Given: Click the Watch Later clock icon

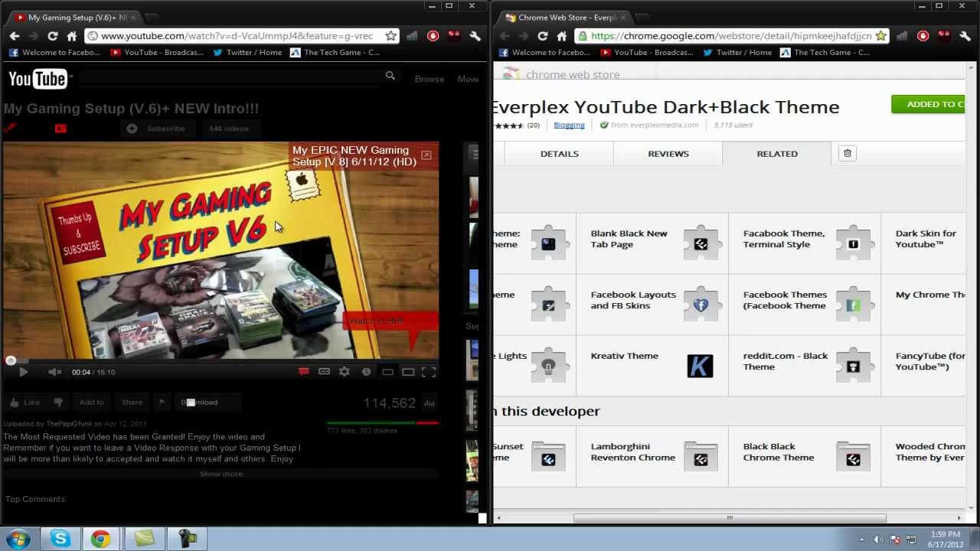Looking at the screenshot, I should click(x=366, y=372).
